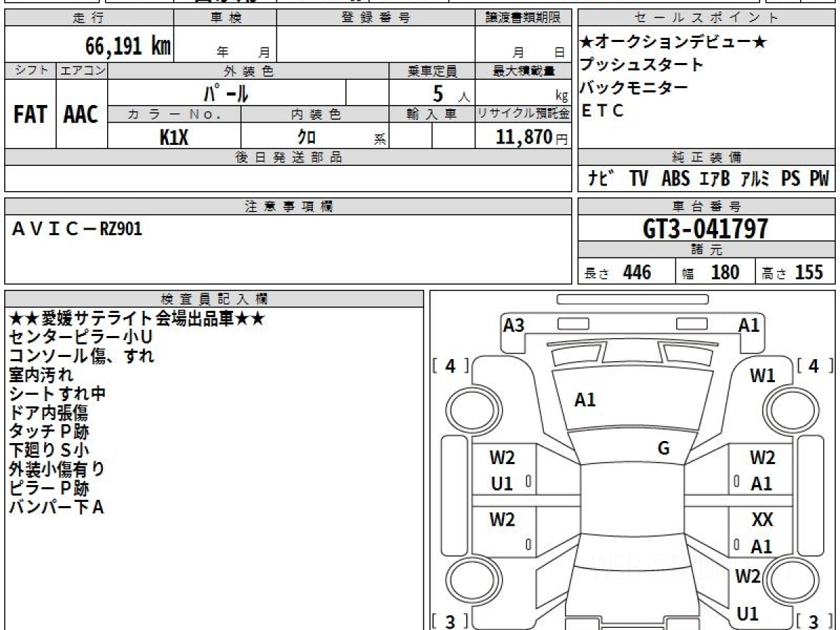
Task: Select the seating capacity value 5 人
Action: (x=451, y=93)
